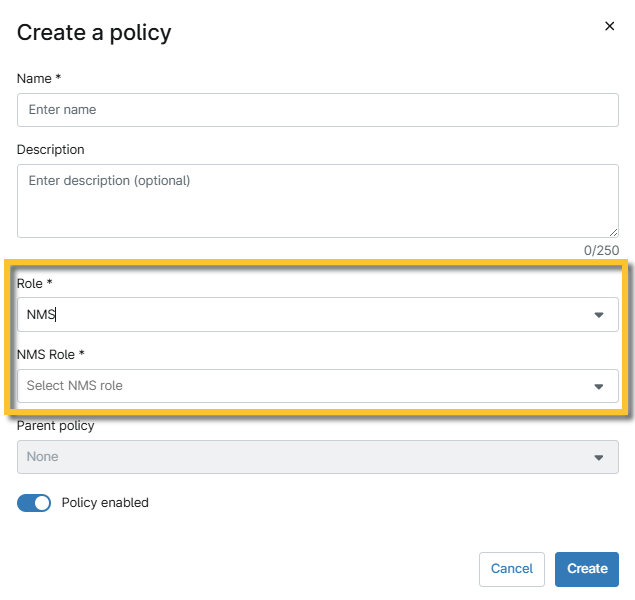Click the Policy enabled label text
Viewport: 635px width, 600px height.
coord(105,503)
